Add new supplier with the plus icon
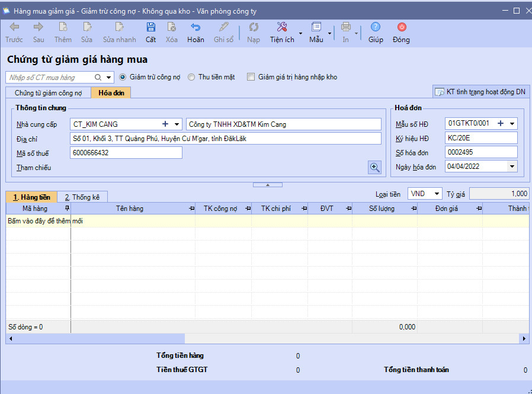532x394 pixels. click(165, 124)
